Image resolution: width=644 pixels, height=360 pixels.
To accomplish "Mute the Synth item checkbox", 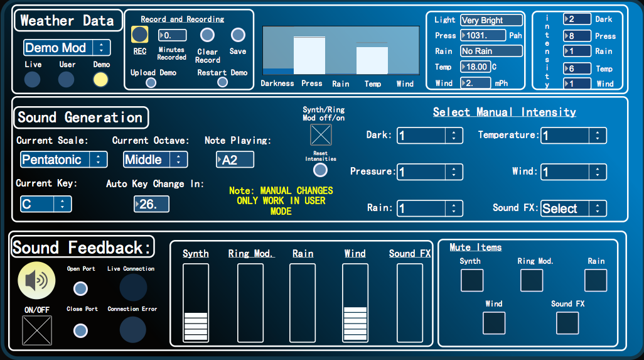I will click(472, 280).
